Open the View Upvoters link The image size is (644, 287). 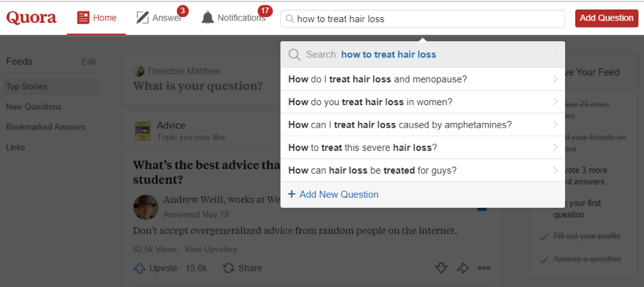coord(211,249)
